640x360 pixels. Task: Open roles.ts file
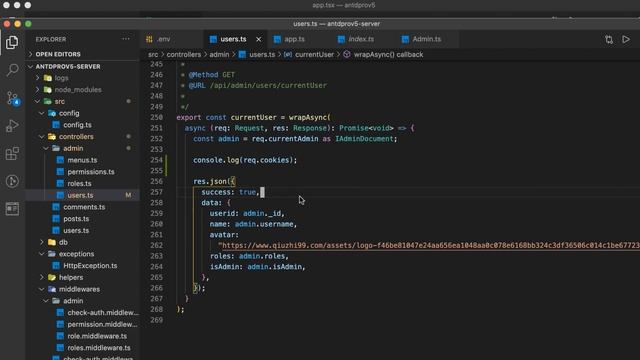pyautogui.click(x=82, y=184)
